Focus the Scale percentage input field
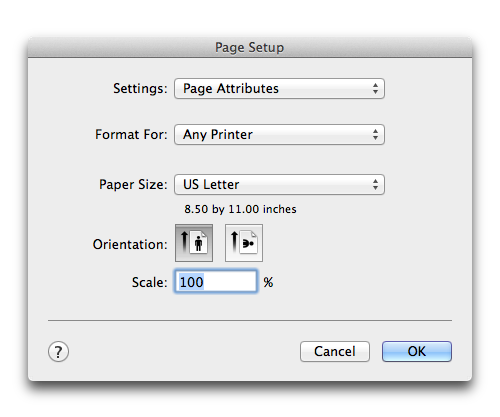 pos(216,282)
